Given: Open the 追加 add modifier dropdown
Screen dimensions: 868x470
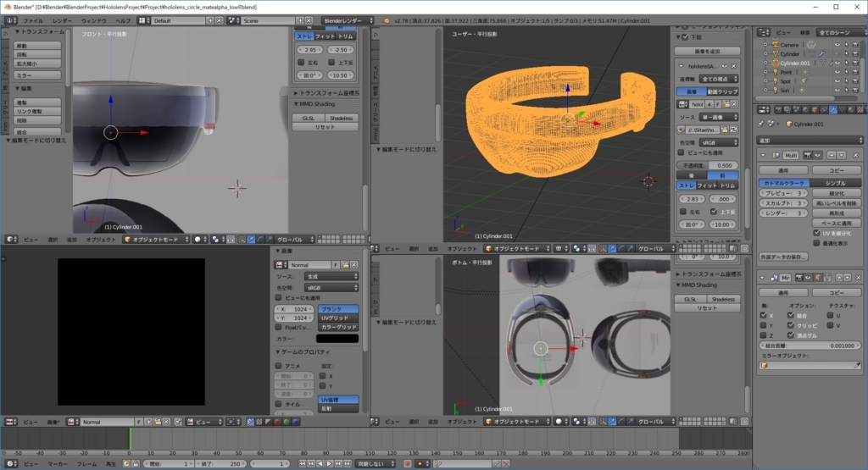Looking at the screenshot, I should point(810,141).
